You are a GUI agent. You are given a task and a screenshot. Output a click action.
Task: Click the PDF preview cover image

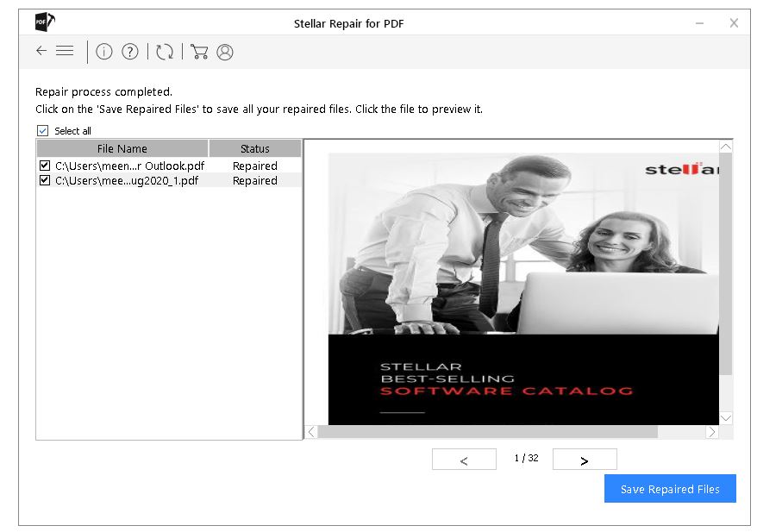click(523, 289)
